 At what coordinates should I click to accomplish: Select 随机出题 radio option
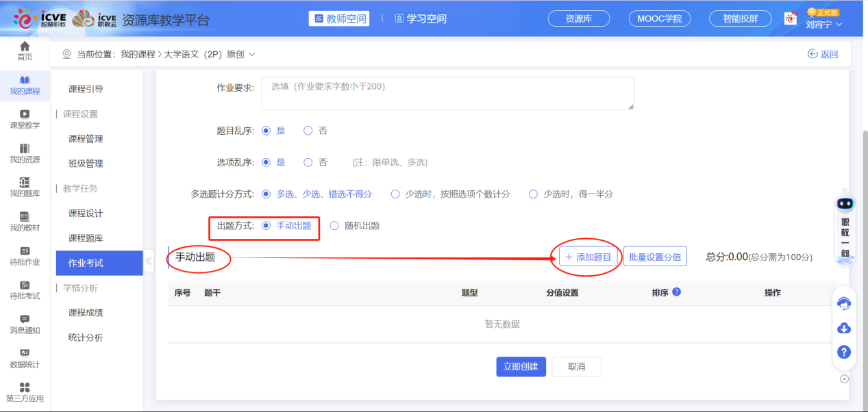[335, 226]
